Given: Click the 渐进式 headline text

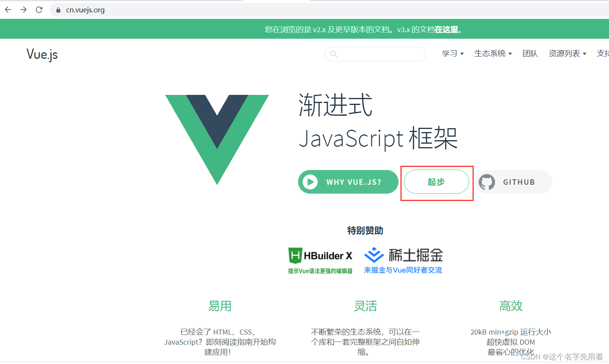Looking at the screenshot, I should pos(335,105).
